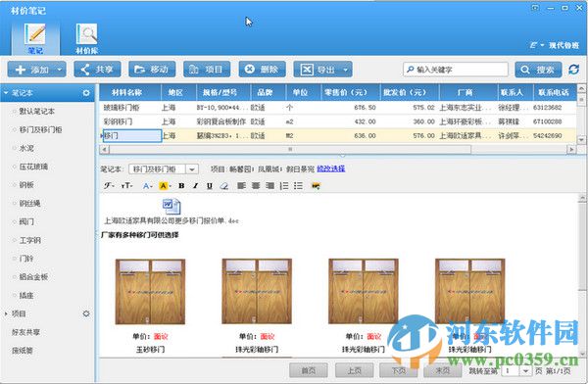Select the 工字钢 notebook
588x384 pixels.
tap(29, 240)
